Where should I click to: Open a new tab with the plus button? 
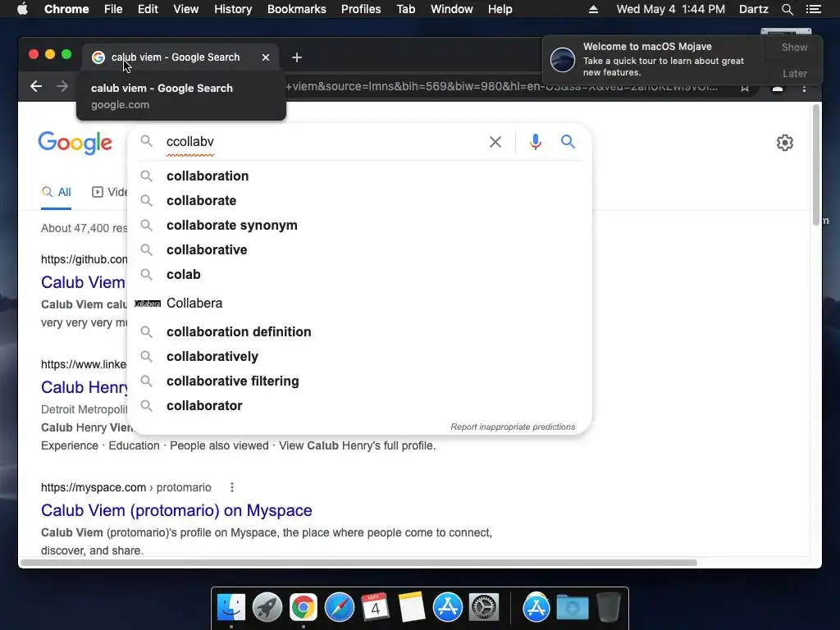(297, 57)
